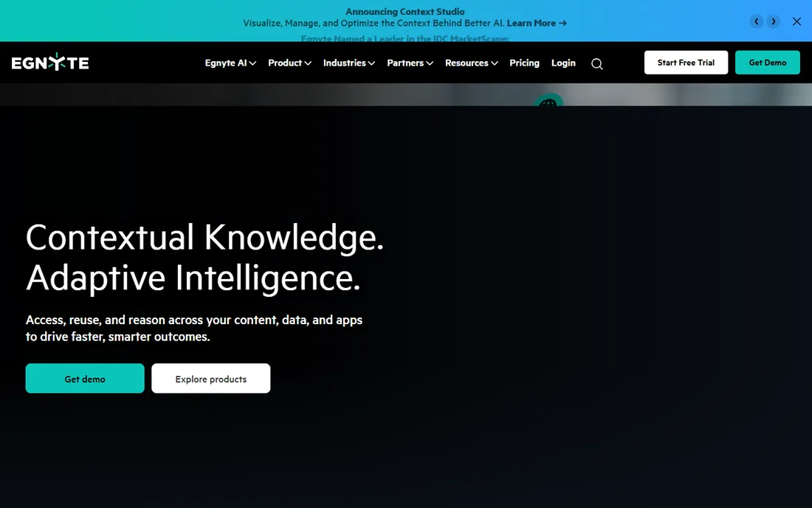This screenshot has height=508, width=812.
Task: Open the search magnifier icon
Action: click(x=597, y=63)
